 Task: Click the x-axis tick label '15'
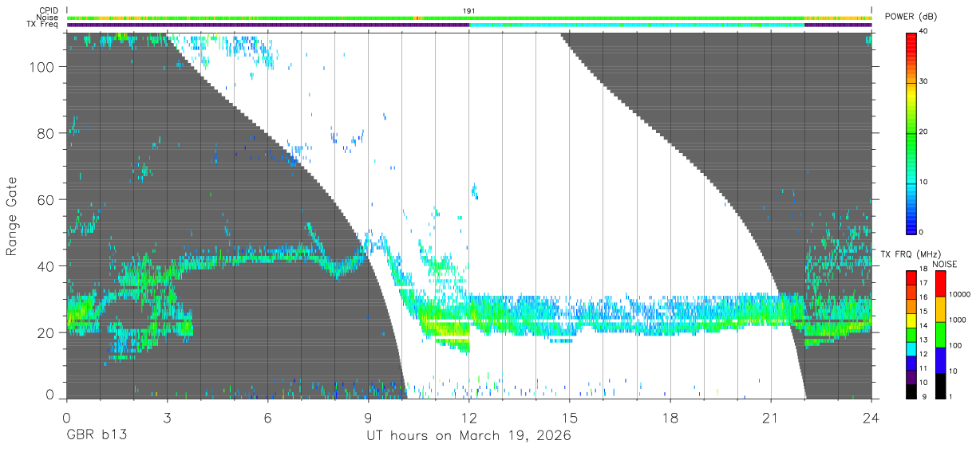(570, 417)
